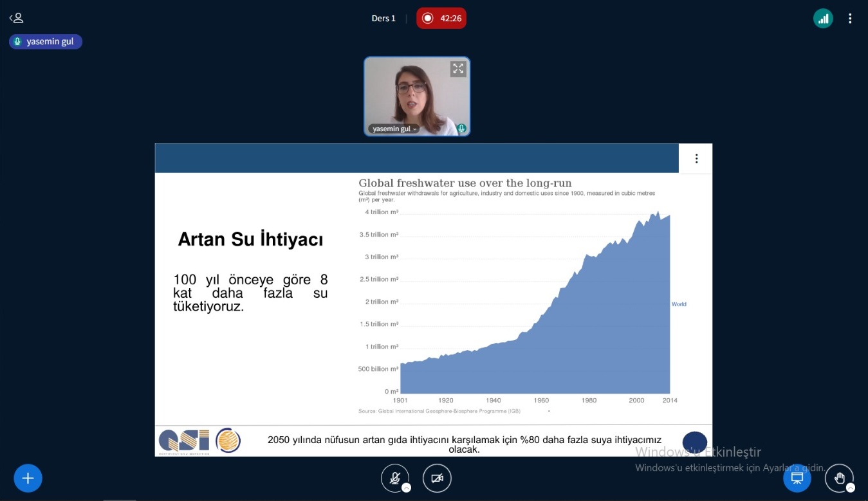The width and height of the screenshot is (868, 501).
Task: Unmute your microphone
Action: click(394, 478)
